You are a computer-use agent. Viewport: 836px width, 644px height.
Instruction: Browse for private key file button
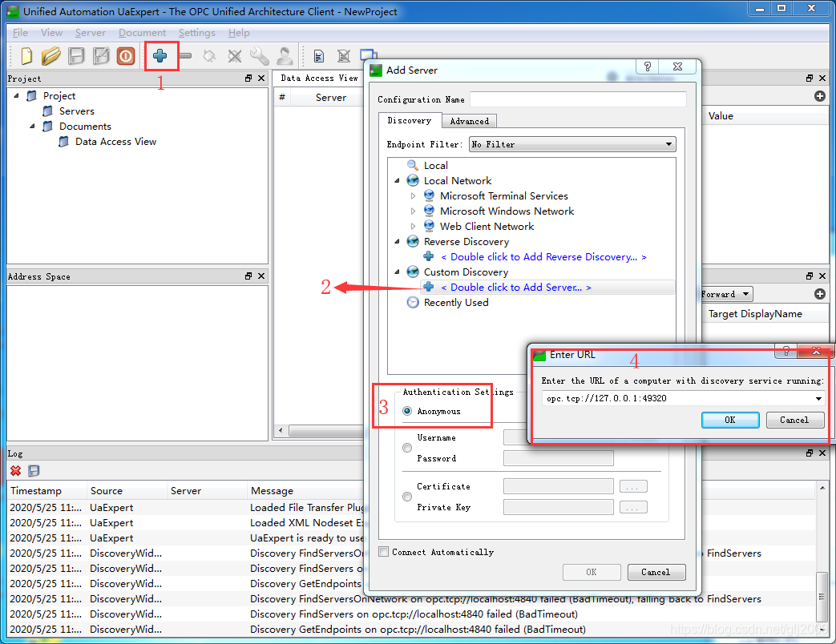633,507
